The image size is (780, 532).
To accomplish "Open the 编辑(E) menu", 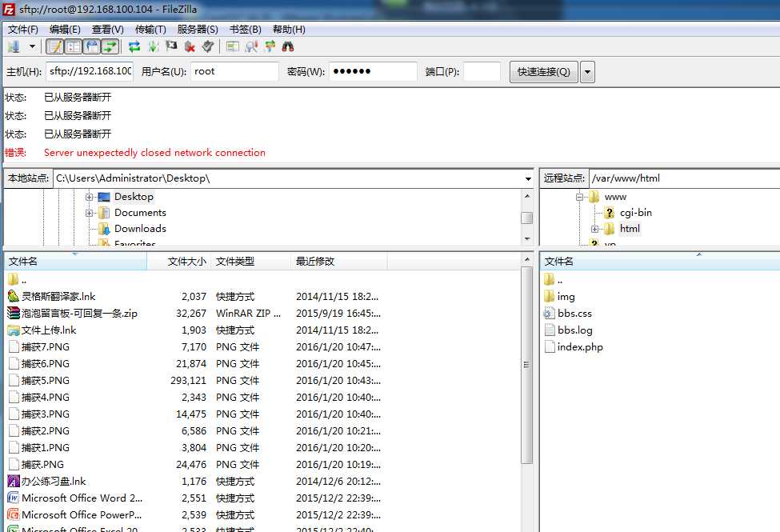I will 65,30.
